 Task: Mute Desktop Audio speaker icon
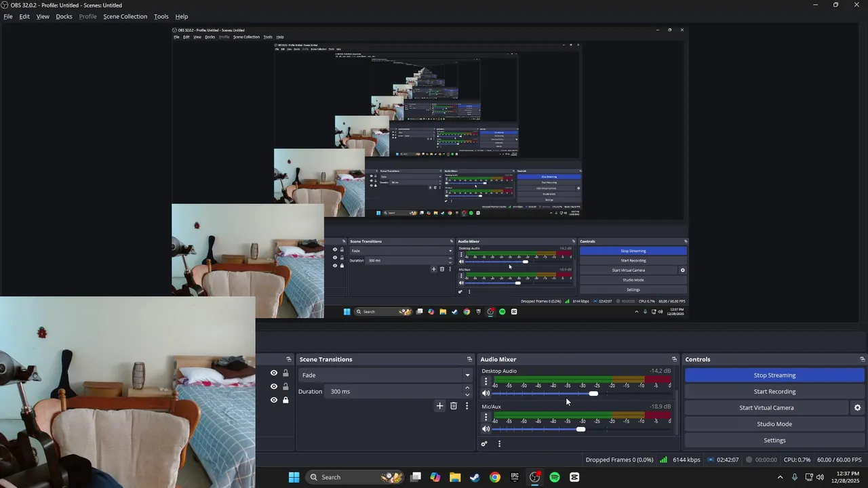(x=486, y=393)
